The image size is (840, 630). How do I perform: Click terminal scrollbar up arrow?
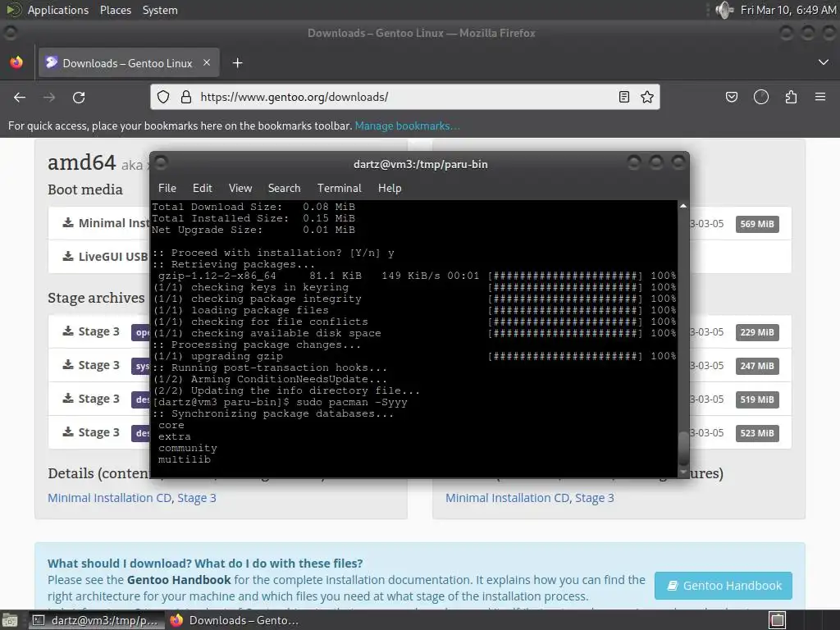point(683,206)
